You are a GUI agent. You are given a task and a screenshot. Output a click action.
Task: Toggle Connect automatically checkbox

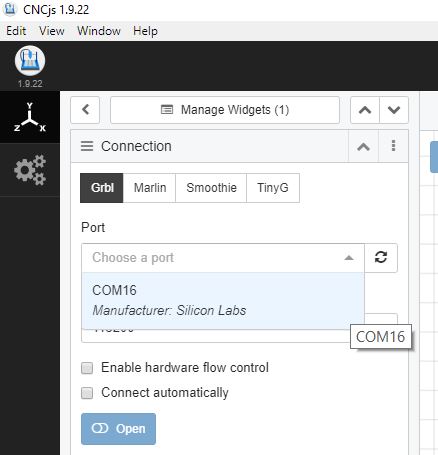(x=87, y=393)
